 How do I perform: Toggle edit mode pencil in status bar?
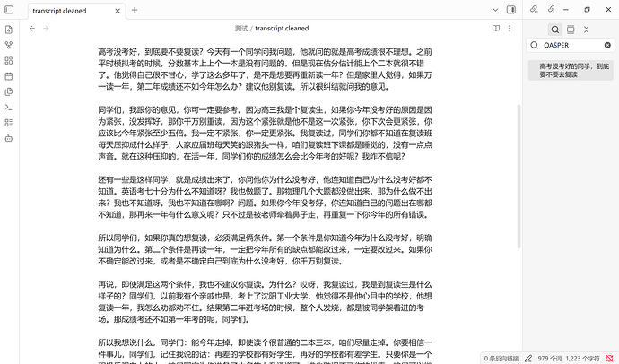tap(528, 359)
